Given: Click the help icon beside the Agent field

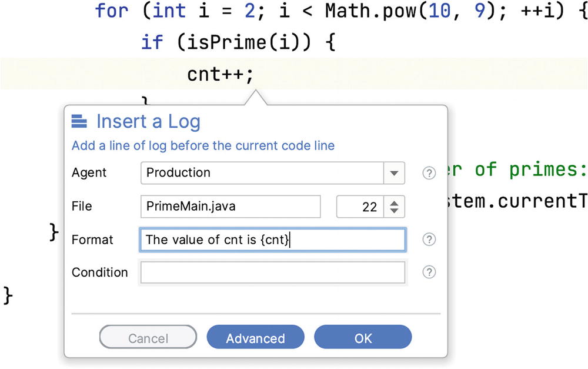Looking at the screenshot, I should tap(429, 173).
